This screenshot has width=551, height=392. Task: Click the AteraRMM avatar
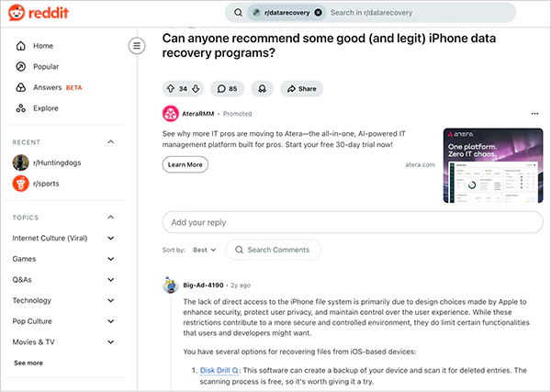click(171, 114)
